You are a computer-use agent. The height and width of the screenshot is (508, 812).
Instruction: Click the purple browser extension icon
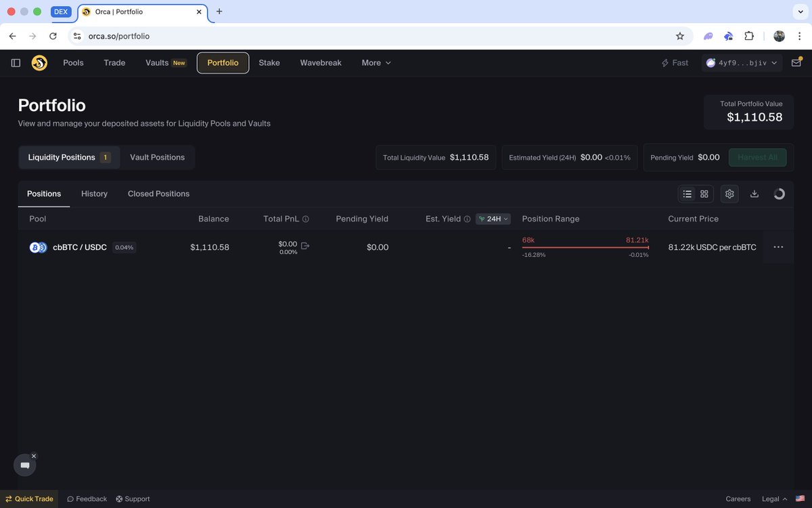click(708, 36)
